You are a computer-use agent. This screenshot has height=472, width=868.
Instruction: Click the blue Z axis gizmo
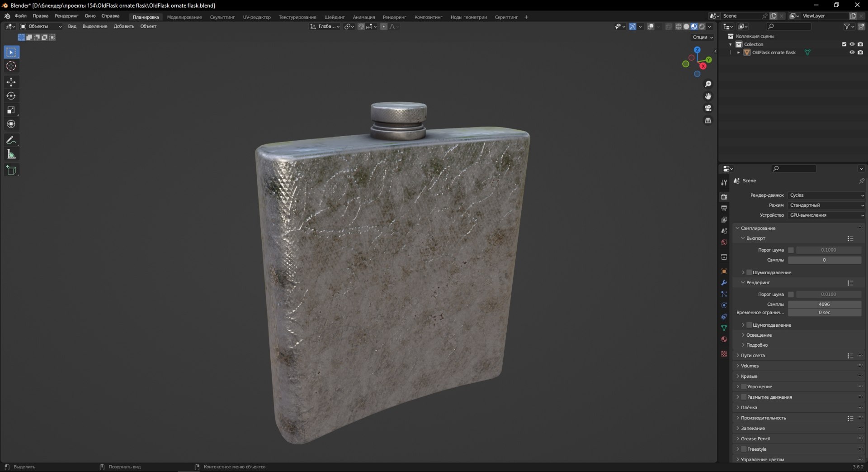click(x=697, y=50)
